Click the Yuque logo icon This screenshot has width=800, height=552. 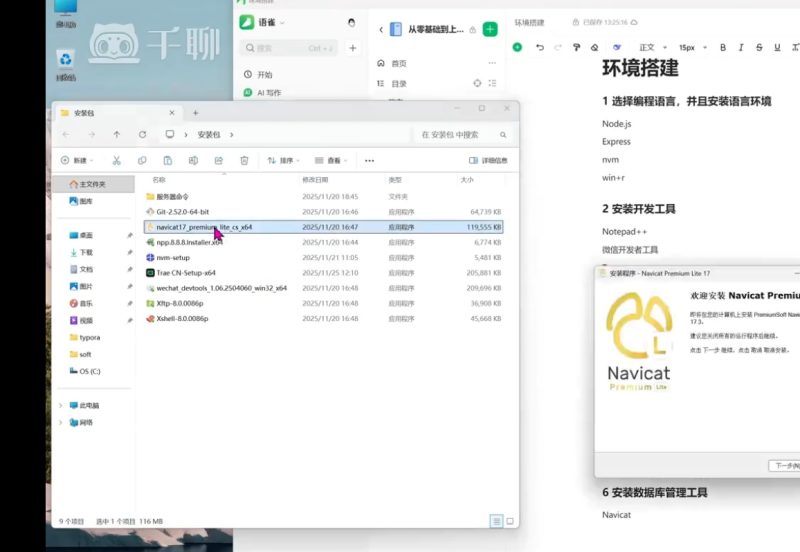point(246,22)
